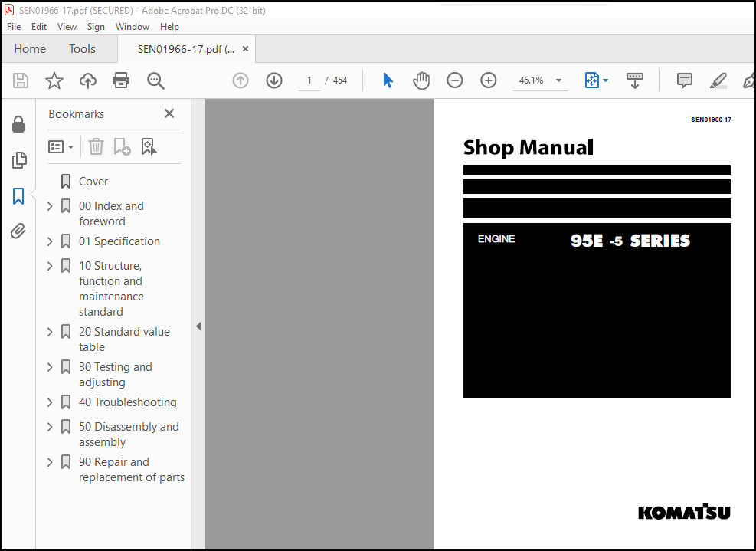The width and height of the screenshot is (756, 551).
Task: Select the Highlight text pen
Action: coord(718,80)
